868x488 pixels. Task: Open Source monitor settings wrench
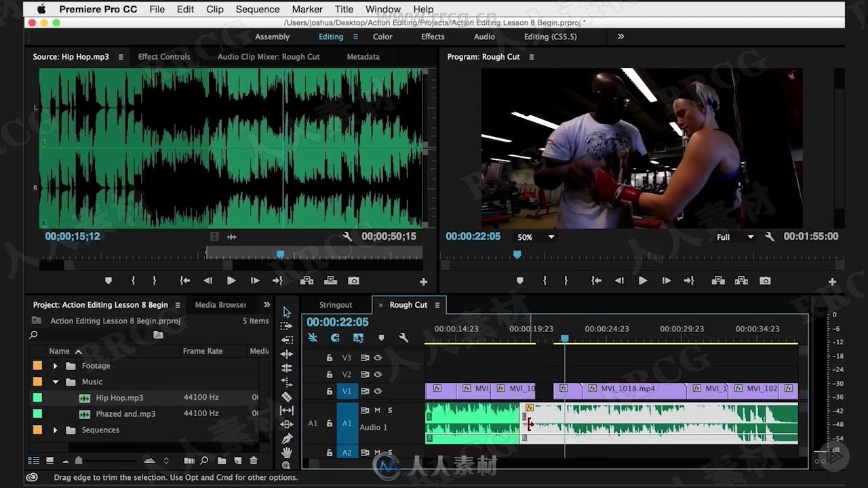[x=347, y=237]
